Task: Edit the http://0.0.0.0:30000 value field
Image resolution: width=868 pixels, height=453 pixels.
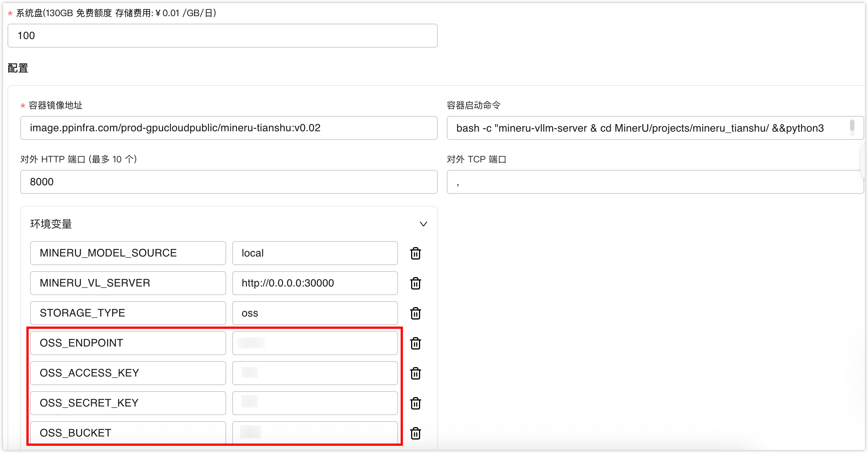Action: click(x=315, y=283)
